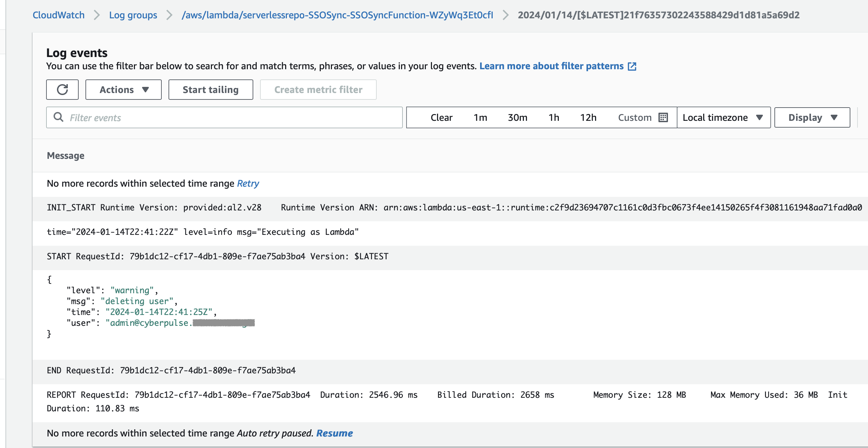Click the Retry link for more records

(x=248, y=184)
